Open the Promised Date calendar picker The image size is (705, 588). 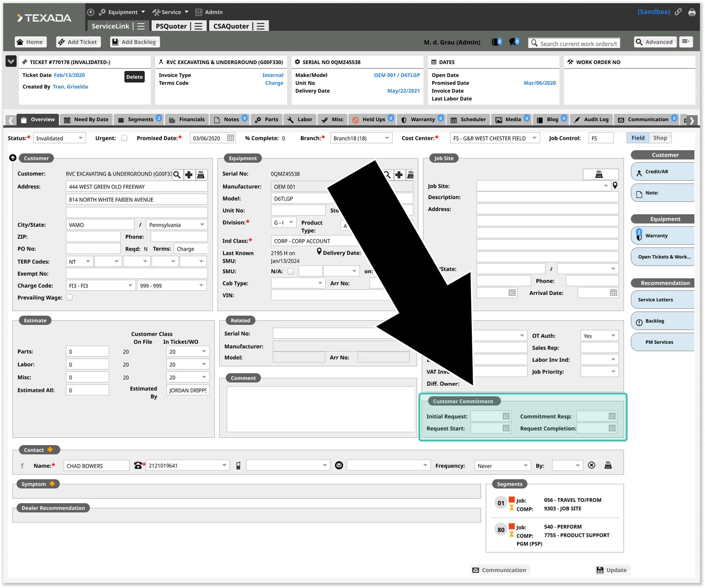pyautogui.click(x=230, y=138)
